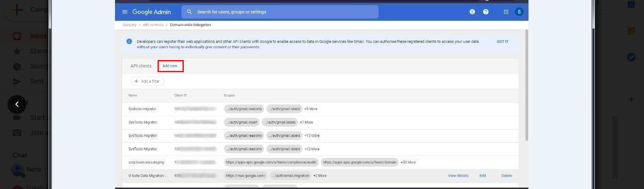Screen dimensions: 644x189
Task: Click the plus icon in Add a filter
Action: 136,81
